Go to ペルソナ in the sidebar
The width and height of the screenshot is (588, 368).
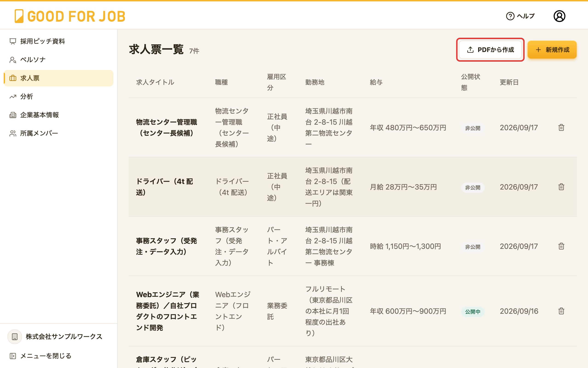click(x=59, y=60)
